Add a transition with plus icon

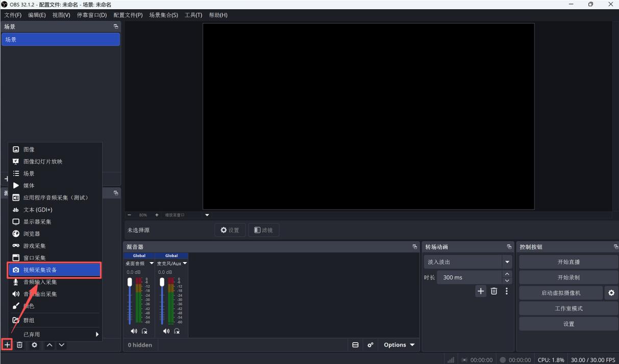click(481, 291)
